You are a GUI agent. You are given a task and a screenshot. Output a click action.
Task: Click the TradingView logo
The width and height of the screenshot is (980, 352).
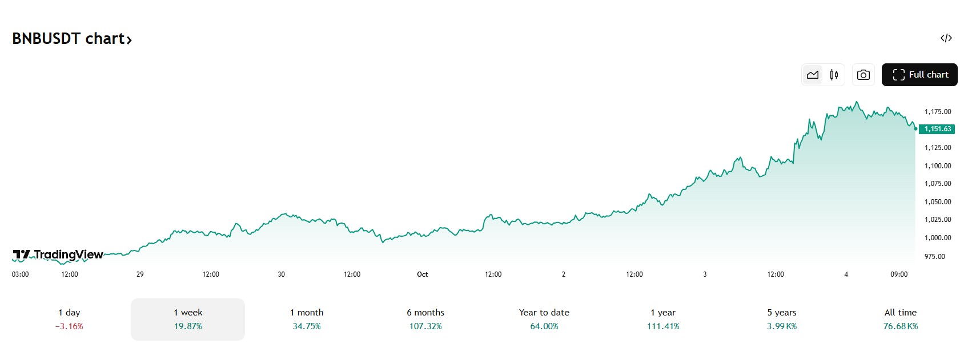click(x=58, y=254)
